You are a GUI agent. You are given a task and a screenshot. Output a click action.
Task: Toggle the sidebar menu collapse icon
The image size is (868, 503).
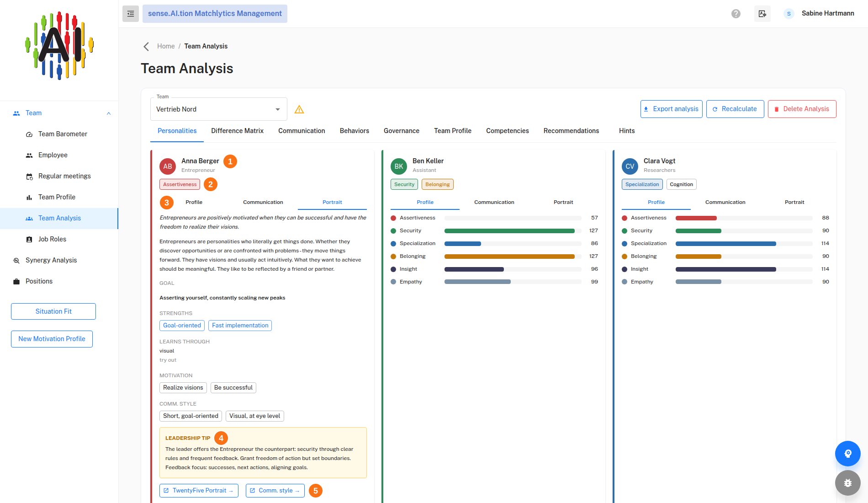coord(131,14)
